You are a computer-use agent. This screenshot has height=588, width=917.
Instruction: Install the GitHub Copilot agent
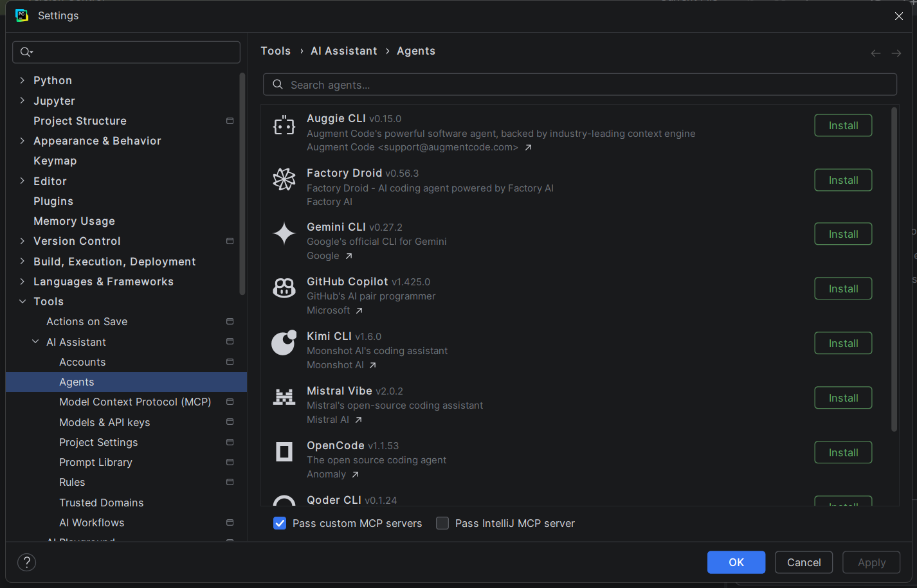click(x=843, y=289)
